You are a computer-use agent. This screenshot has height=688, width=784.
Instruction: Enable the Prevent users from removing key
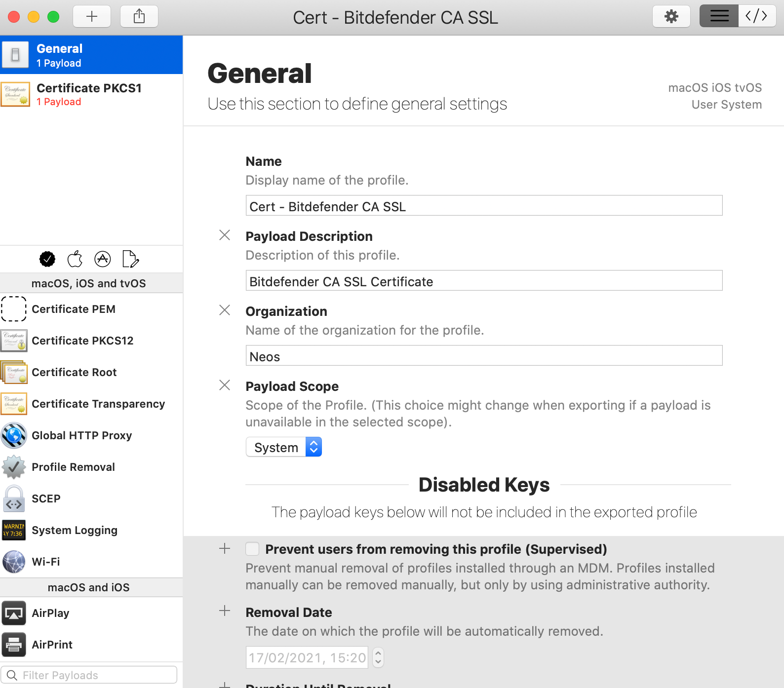pos(225,548)
